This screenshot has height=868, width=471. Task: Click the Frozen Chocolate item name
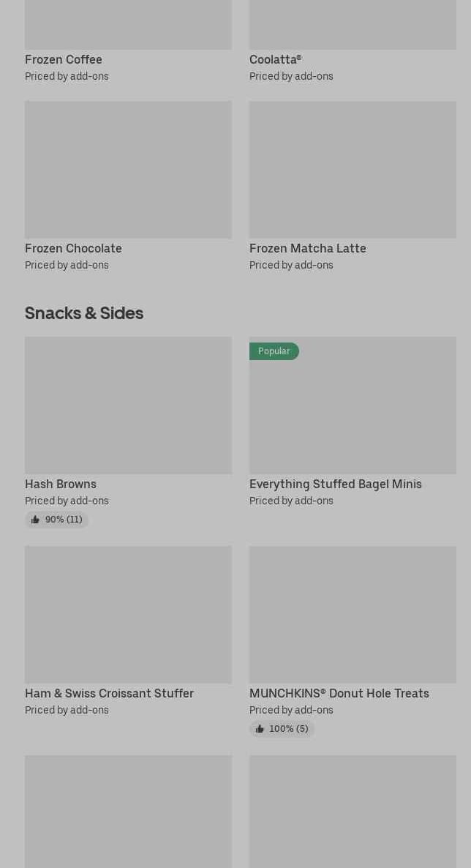(x=73, y=248)
